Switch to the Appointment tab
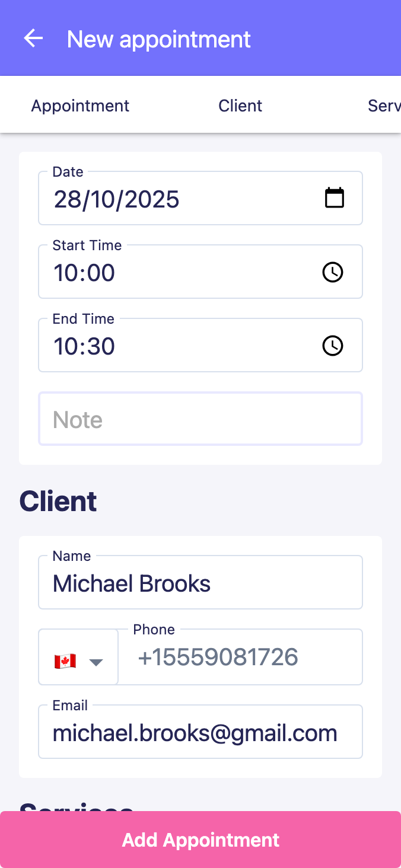Screen dimensions: 401x868 (80, 106)
